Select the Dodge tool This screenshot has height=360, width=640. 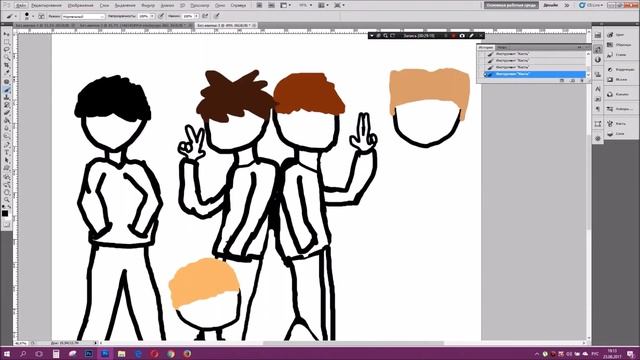click(6, 136)
